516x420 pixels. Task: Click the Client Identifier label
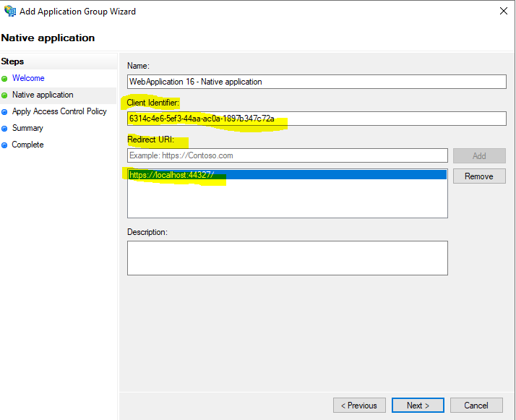(x=153, y=103)
